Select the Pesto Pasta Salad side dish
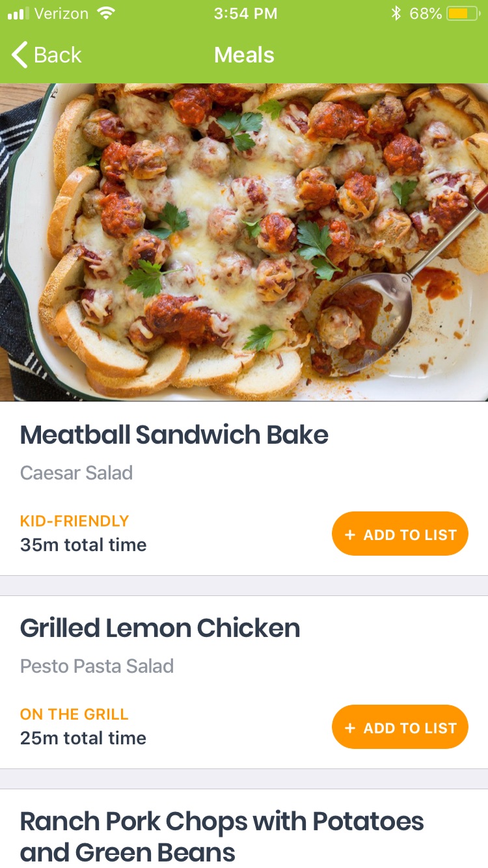 pos(97,666)
